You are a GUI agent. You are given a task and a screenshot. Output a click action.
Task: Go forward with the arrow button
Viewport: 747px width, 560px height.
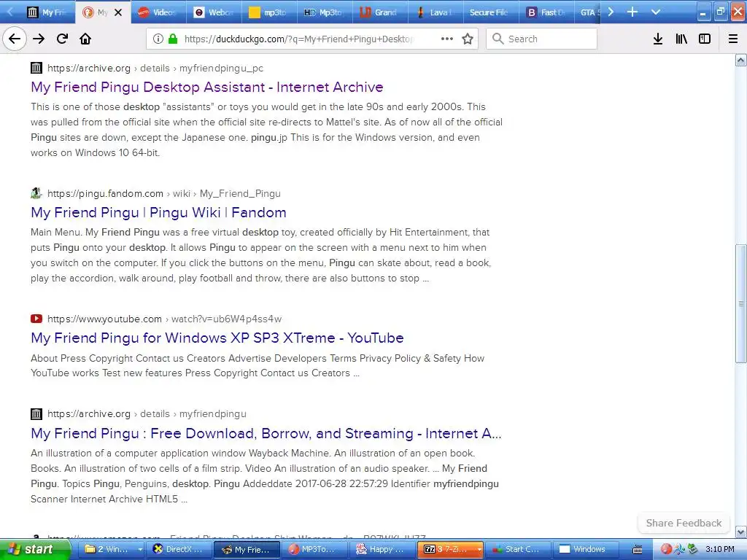39,39
